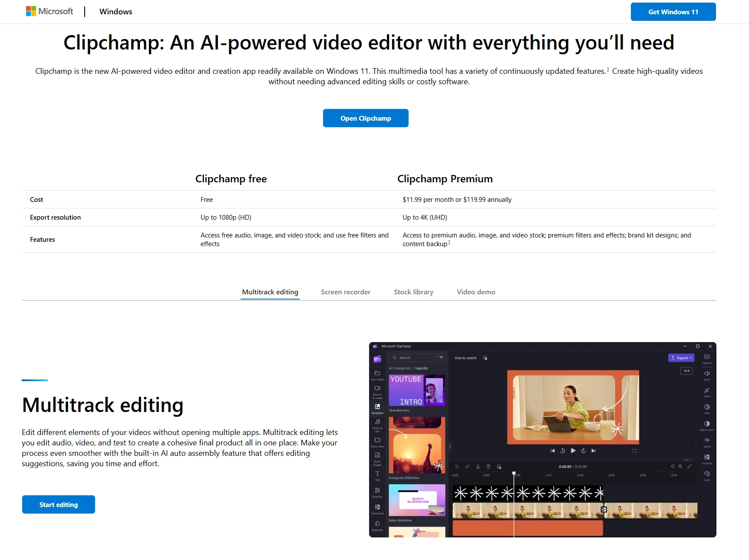Open the Brand kit sidebar panel
The width and height of the screenshot is (749, 560).
[x=377, y=526]
